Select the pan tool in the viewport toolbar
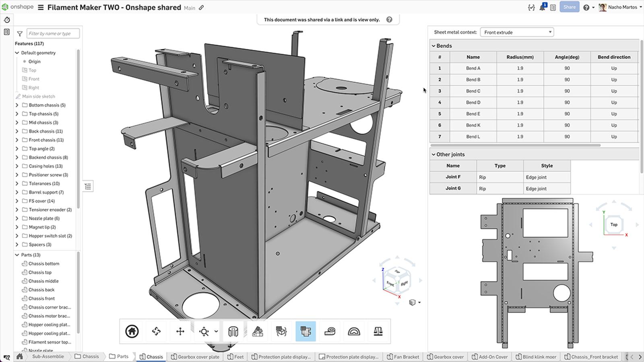644x362 pixels. pos(180,331)
